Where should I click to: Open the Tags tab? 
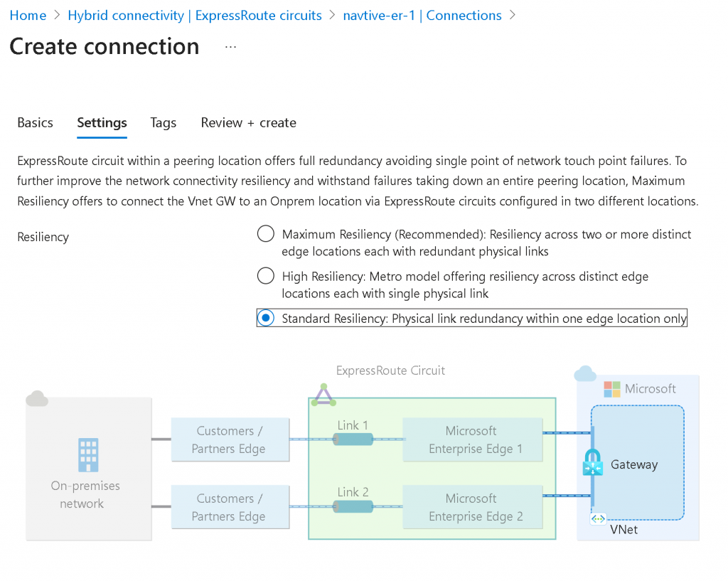point(163,122)
